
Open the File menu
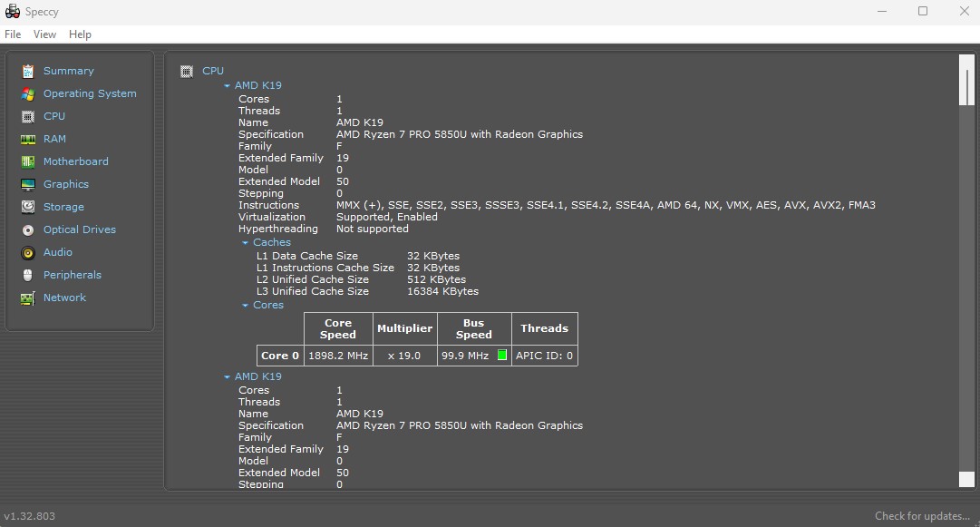click(13, 34)
